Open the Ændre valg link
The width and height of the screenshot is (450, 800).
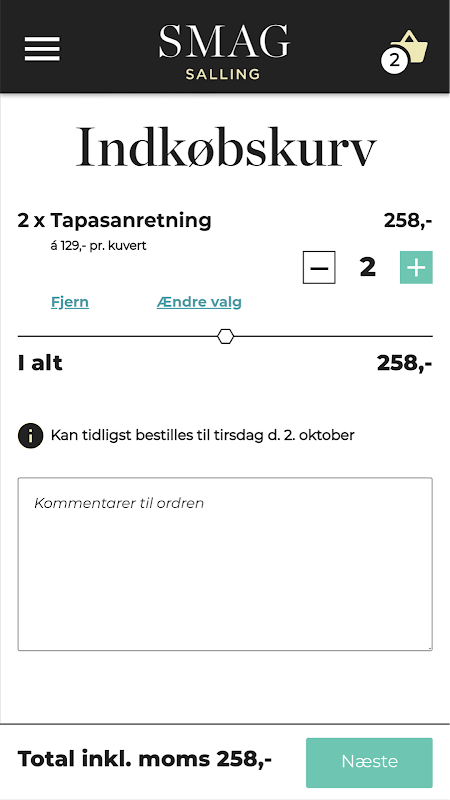click(199, 302)
